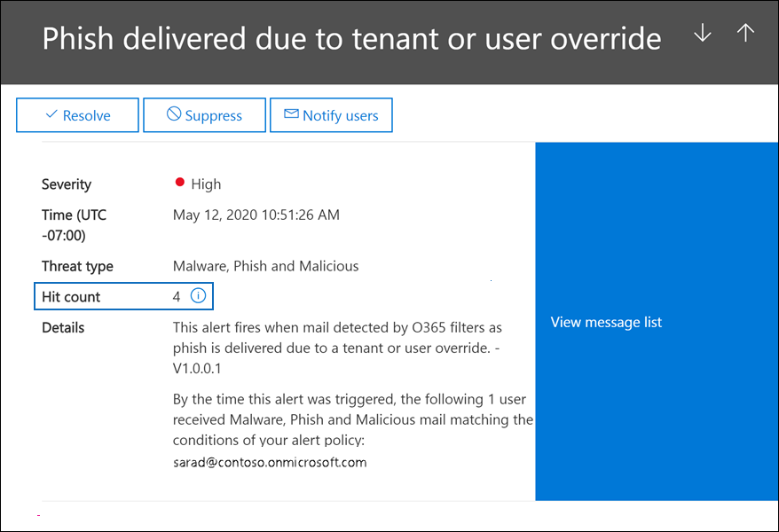Image resolution: width=779 pixels, height=532 pixels.
Task: Click the alert title heading
Action: (351, 39)
